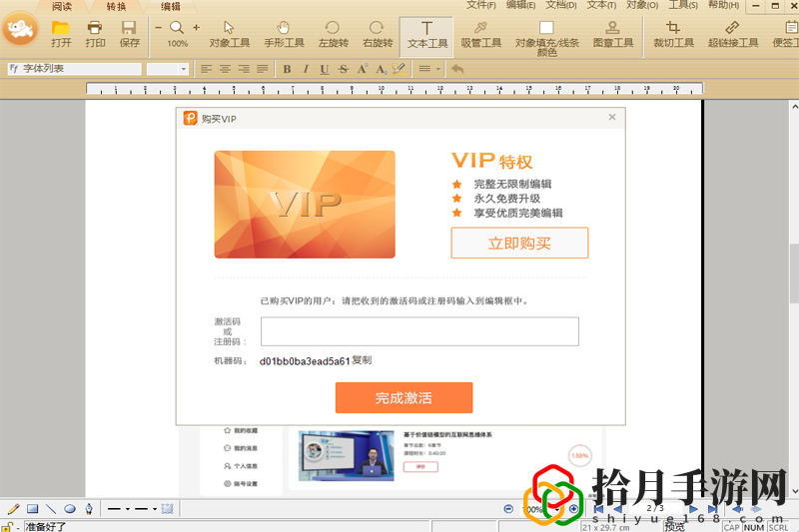The height and width of the screenshot is (532, 799).
Task: Select the pen nib drawing tool
Action: coord(89,509)
